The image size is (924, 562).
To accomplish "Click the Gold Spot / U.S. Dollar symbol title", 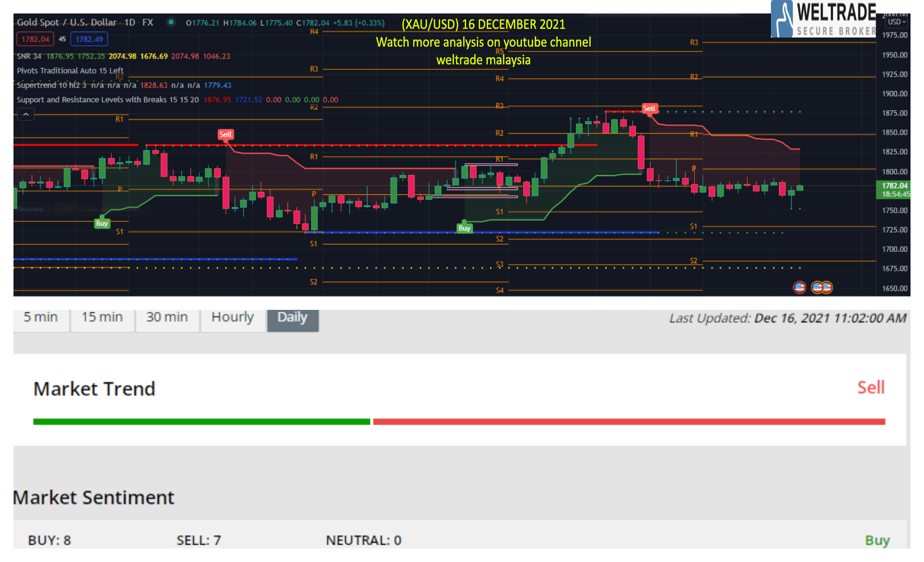I will (x=66, y=22).
